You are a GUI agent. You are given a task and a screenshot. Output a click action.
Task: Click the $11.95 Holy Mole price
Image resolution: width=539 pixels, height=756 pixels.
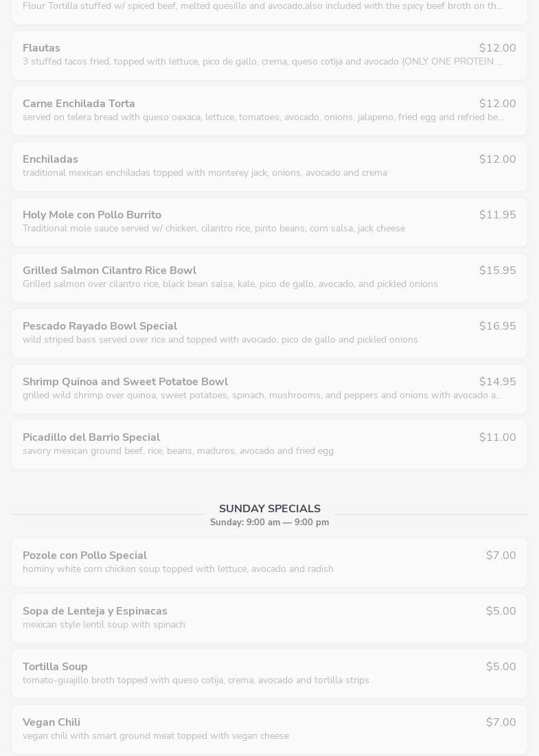(x=497, y=215)
